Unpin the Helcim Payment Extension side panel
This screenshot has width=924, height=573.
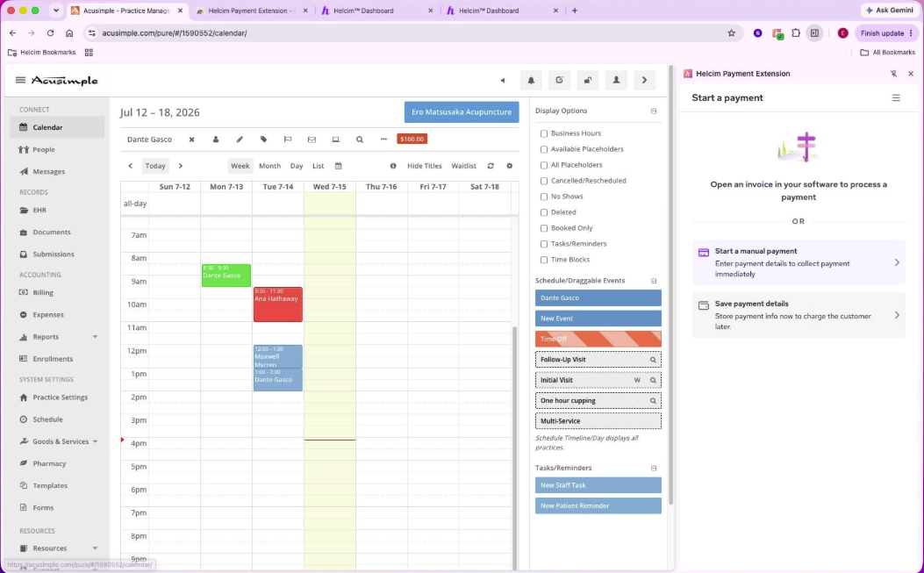893,74
